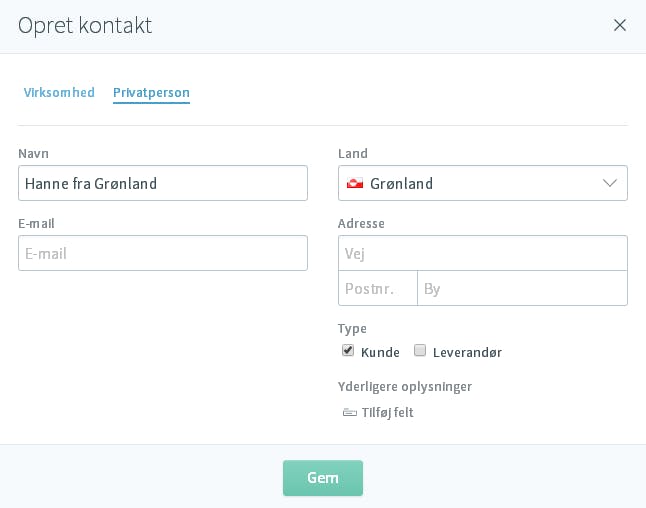
Task: Click the Yderligere oplysninger heading
Action: coord(405,387)
